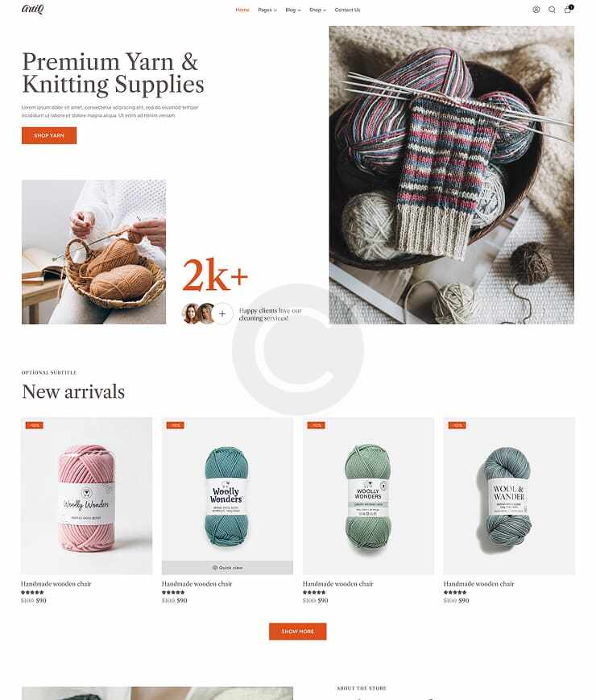Viewport: 596px width, 700px height.
Task: Open the user account icon
Action: coord(536,10)
